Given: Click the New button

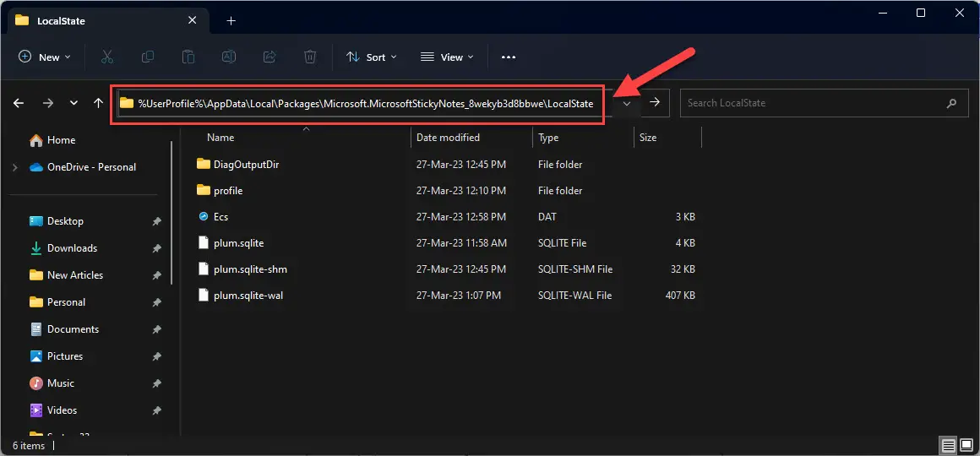Looking at the screenshot, I should click(x=44, y=57).
